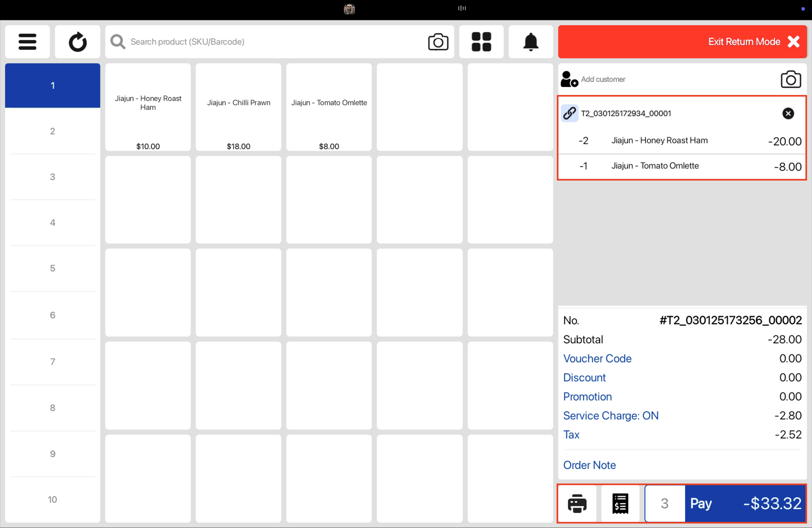The image size is (812, 528).
Task: Open the Discount option
Action: 584,377
